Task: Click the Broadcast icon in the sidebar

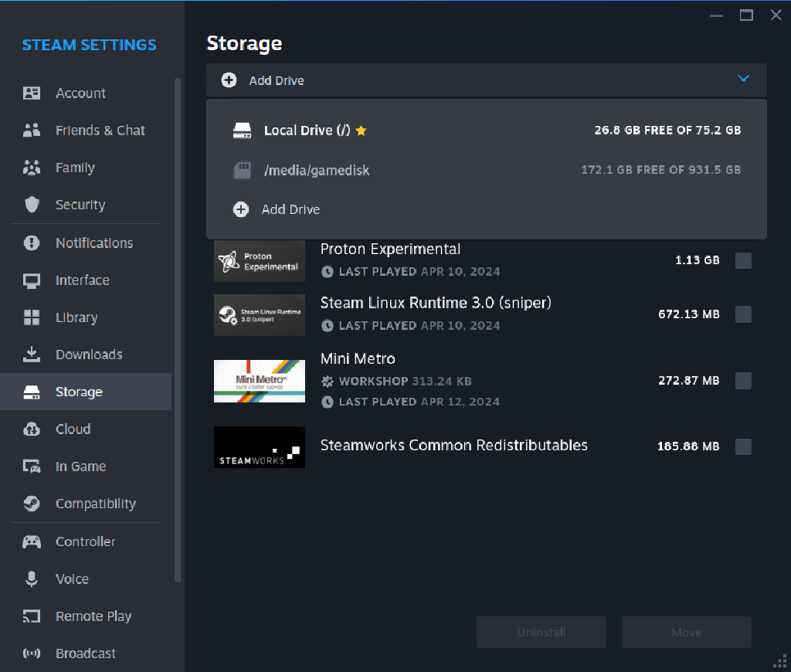Action: tap(32, 653)
